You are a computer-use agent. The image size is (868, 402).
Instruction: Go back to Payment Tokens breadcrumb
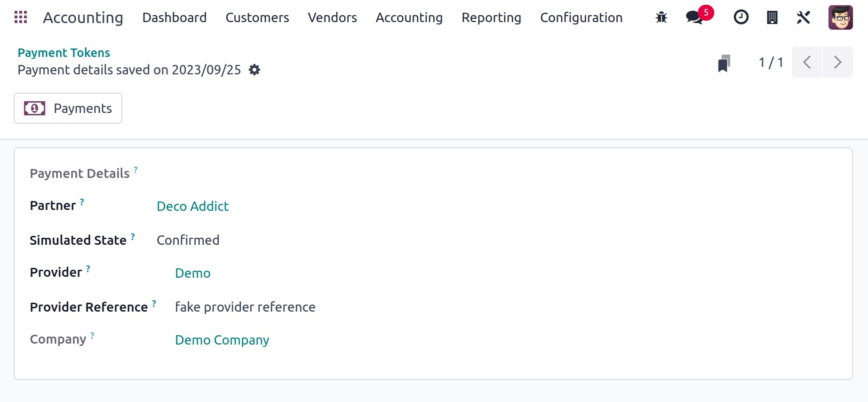click(64, 53)
